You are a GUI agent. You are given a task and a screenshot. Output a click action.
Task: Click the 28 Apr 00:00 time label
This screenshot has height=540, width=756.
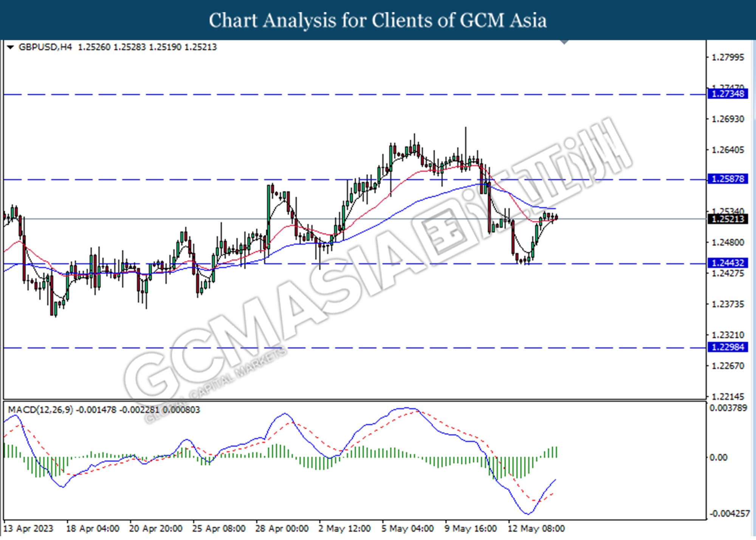282,529
